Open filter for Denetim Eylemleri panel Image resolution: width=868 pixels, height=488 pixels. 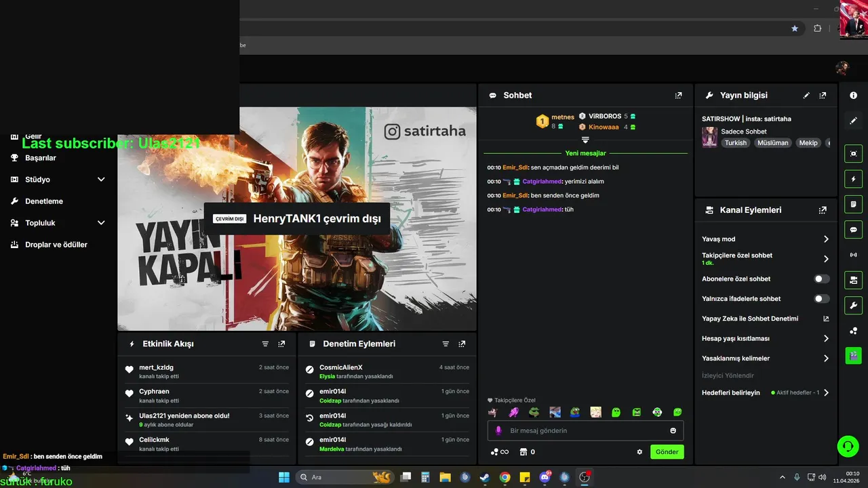tap(446, 344)
